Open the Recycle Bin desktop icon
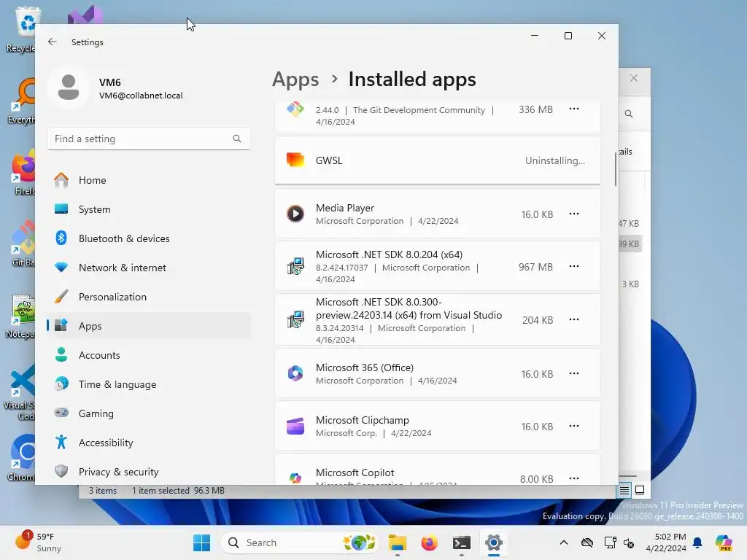Viewport: 747px width, 560px height. coord(21,29)
